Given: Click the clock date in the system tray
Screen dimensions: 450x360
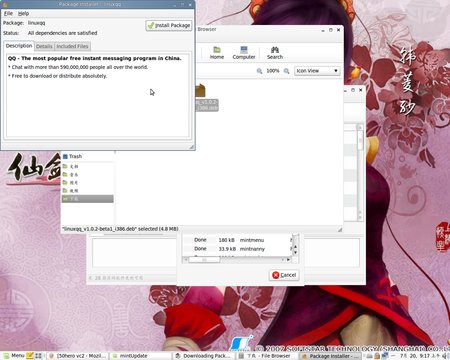Looking at the screenshot, I should pyautogui.click(x=420, y=356).
